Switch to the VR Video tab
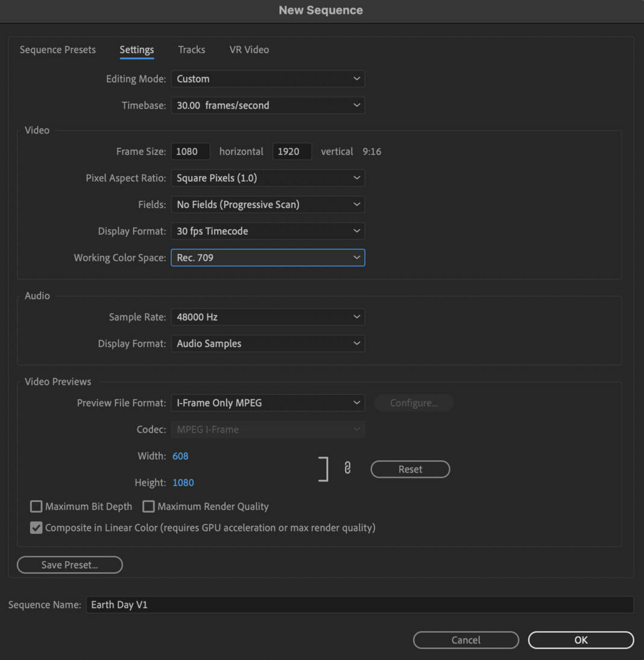Screen dimensions: 644x660 249,49
